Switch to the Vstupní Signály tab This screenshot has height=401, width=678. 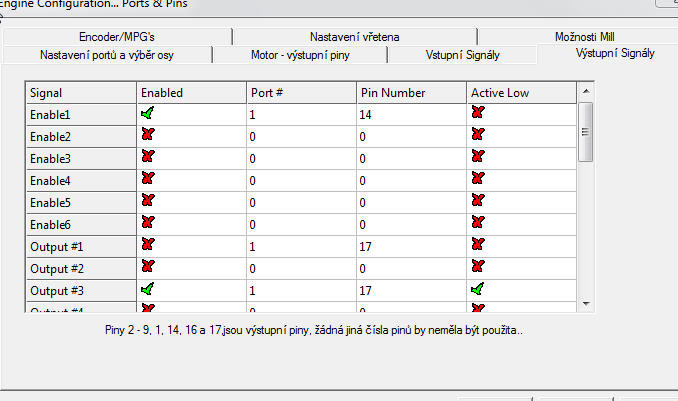pos(462,54)
